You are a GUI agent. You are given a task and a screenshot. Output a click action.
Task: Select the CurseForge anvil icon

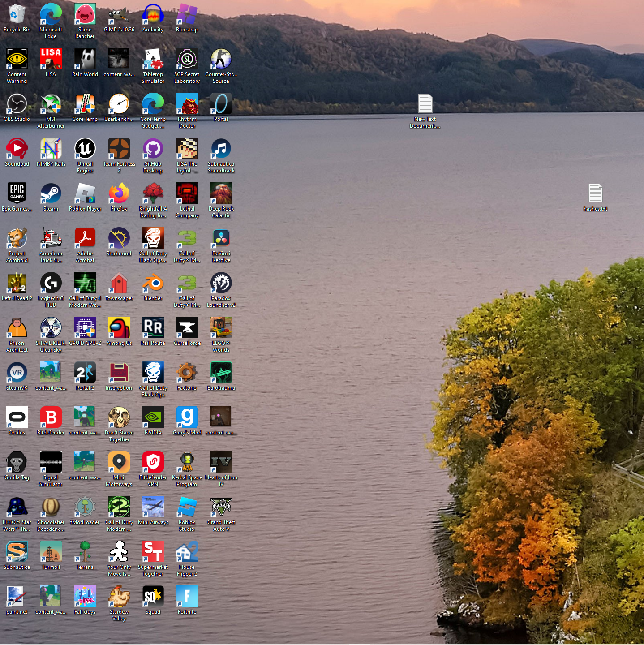(187, 328)
